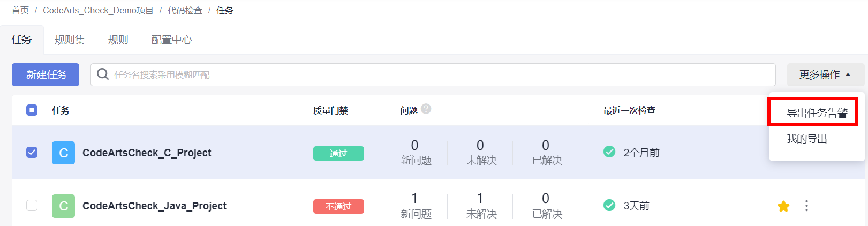
Task: Go to CodeArts_Check_Demo项目 breadcrumb
Action: point(98,11)
